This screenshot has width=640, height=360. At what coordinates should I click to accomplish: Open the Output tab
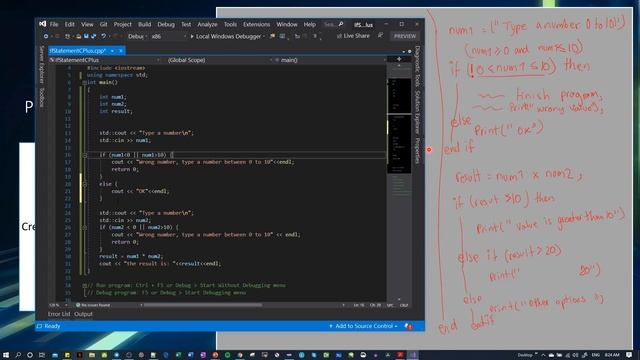pos(83,314)
